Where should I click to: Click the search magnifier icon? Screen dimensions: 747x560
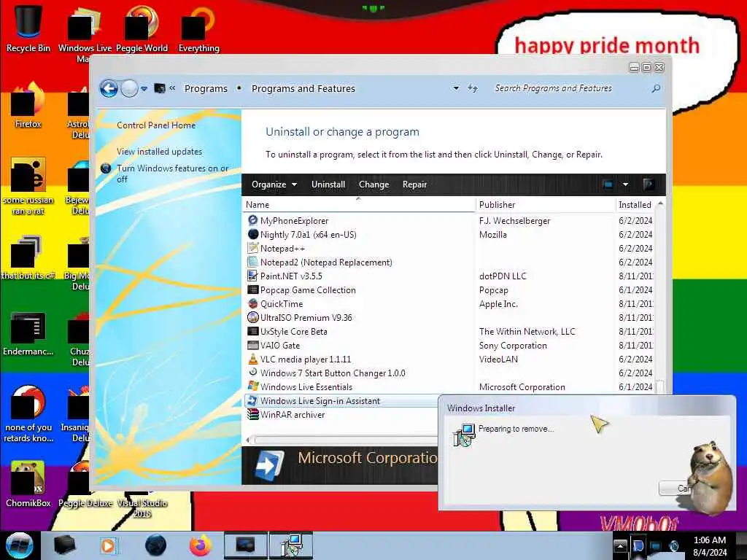click(656, 88)
